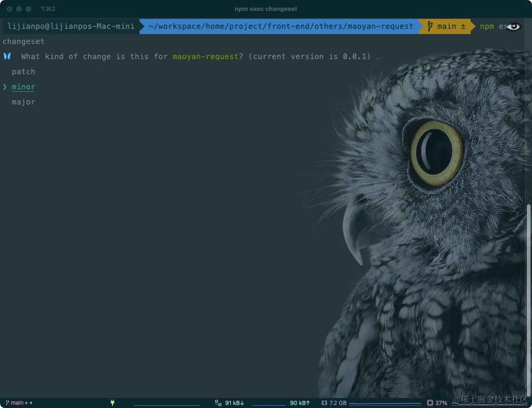This screenshot has height=408, width=532.
Task: Click the network transfer icon in the status bar
Action: tap(218, 403)
